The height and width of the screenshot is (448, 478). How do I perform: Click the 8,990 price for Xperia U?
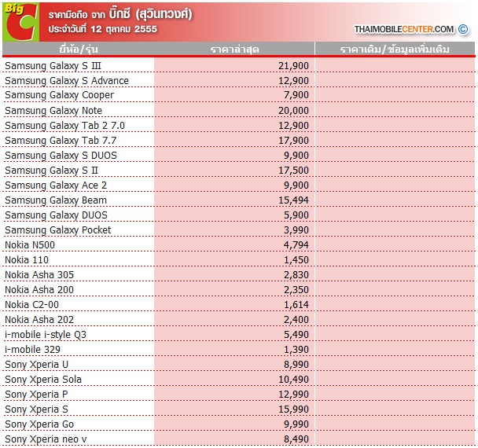[296, 365]
